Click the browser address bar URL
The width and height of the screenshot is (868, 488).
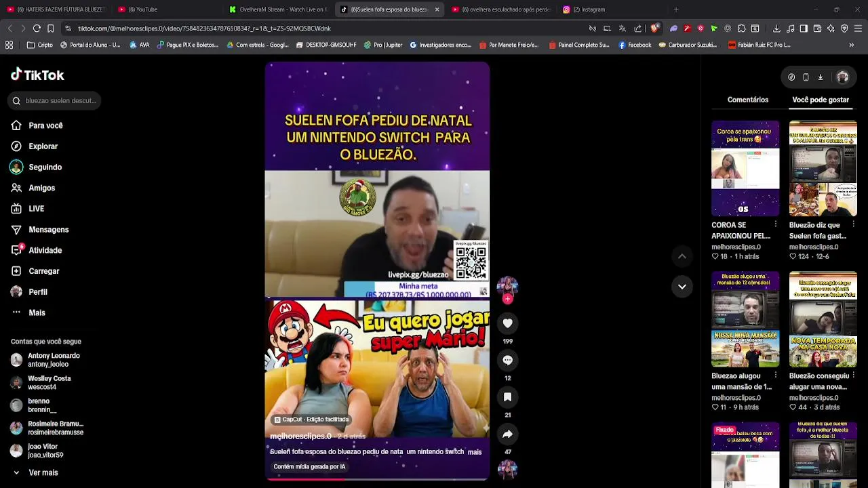(x=204, y=28)
